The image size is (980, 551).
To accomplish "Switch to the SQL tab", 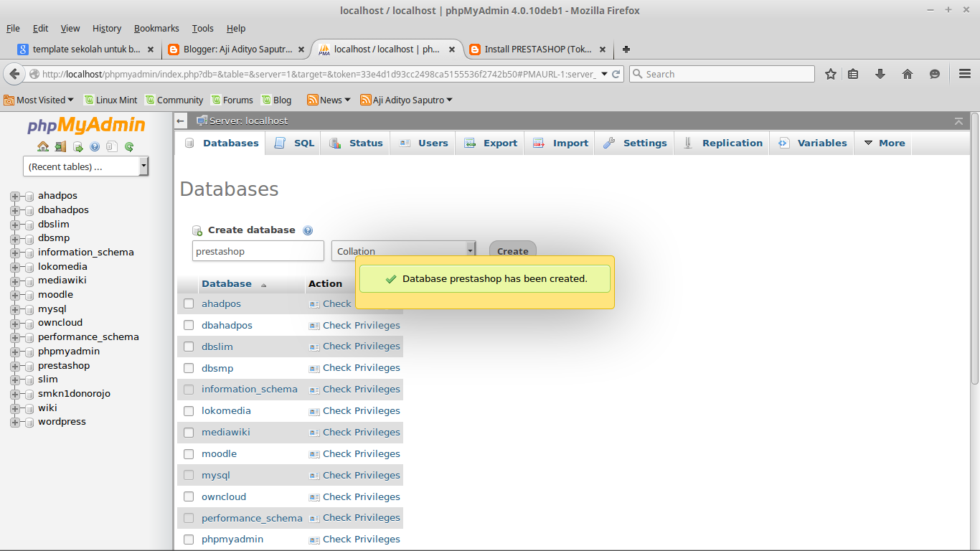I will coord(294,143).
